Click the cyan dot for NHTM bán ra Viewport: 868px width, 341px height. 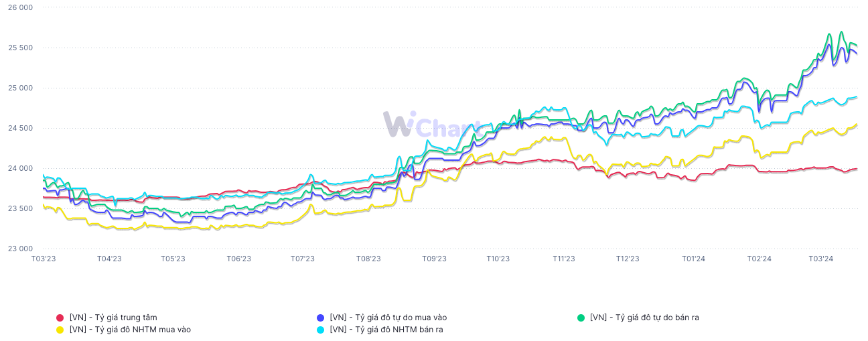pos(321,330)
